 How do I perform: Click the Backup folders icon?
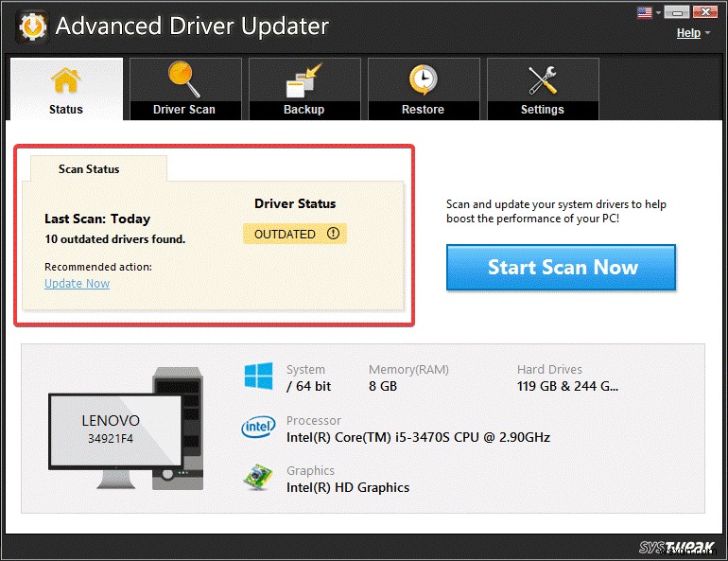point(303,80)
